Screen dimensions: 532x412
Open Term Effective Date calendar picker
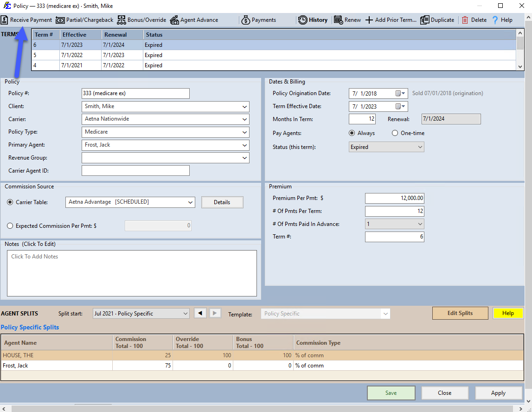tap(400, 107)
